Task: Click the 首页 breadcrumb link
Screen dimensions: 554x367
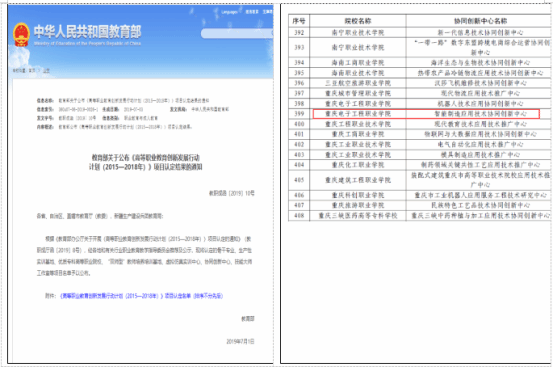Action: pos(32,71)
